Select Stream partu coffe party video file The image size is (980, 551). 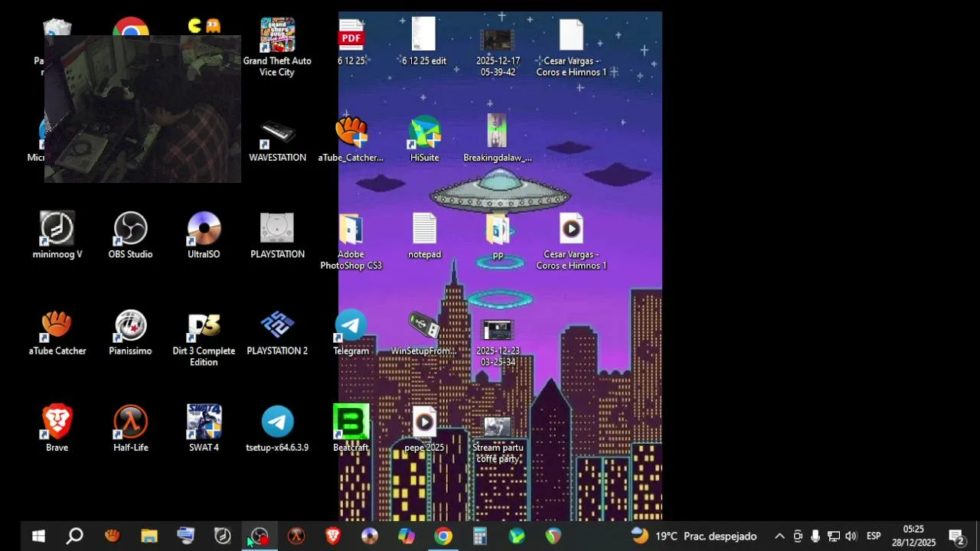click(x=498, y=440)
